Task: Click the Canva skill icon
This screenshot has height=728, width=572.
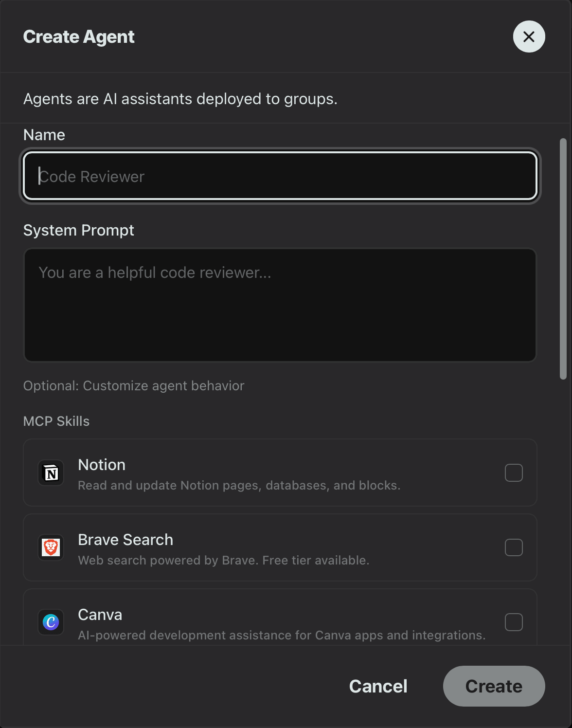Action: tap(50, 622)
